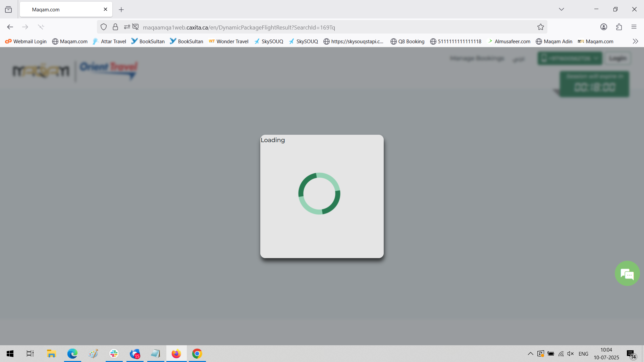Open the extensions puzzle icon
Screen dimensions: 644x362
point(619,27)
